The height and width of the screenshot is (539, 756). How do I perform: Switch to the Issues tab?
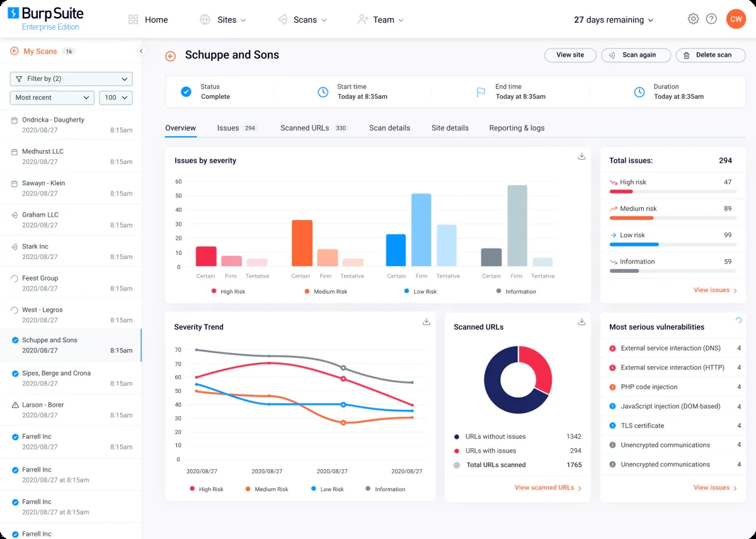(228, 128)
